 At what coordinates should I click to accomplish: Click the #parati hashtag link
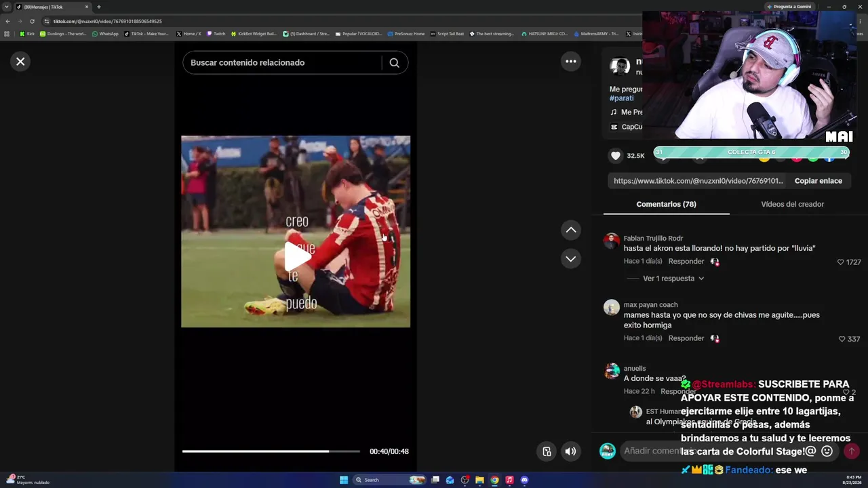click(622, 98)
